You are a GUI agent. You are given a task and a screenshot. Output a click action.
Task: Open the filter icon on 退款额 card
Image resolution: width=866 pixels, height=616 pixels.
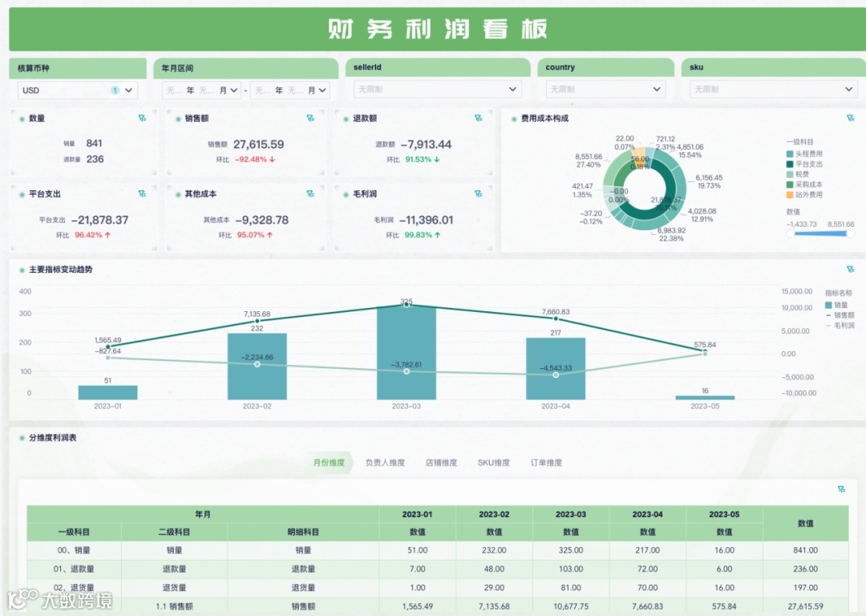479,117
